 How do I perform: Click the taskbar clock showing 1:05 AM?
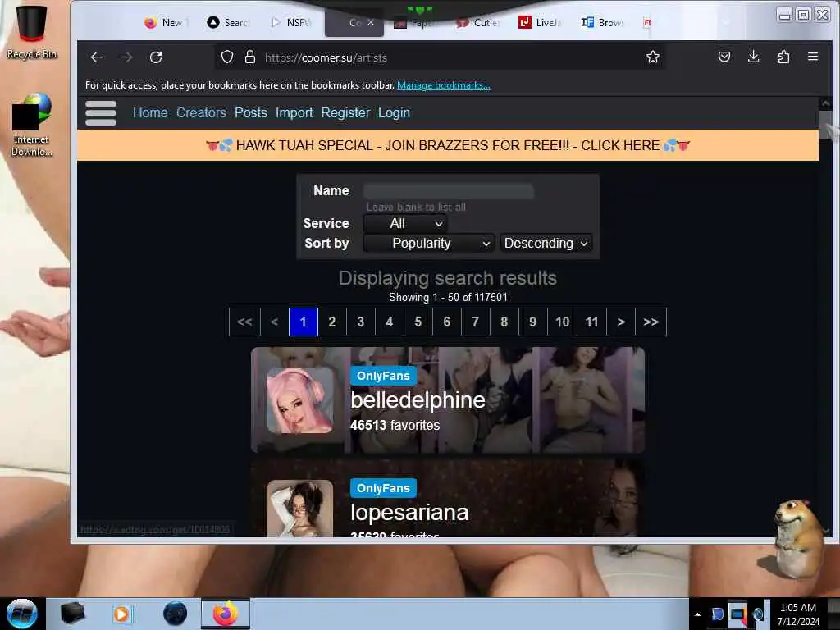point(797,614)
